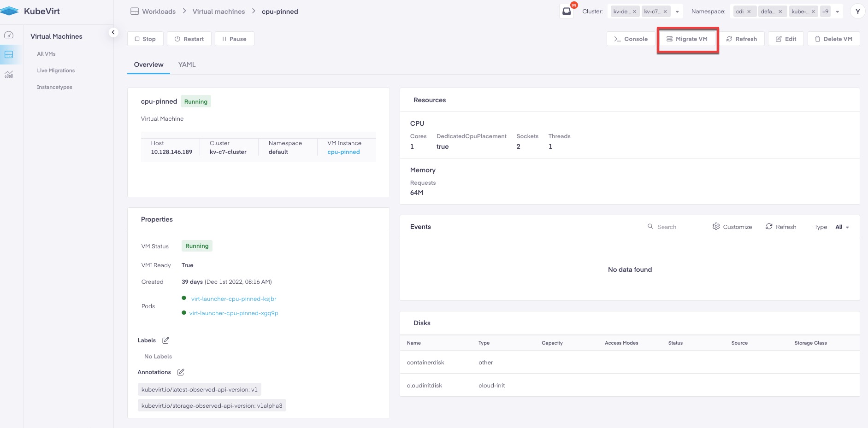
Task: Click the containerdisk disk row
Action: tap(630, 363)
